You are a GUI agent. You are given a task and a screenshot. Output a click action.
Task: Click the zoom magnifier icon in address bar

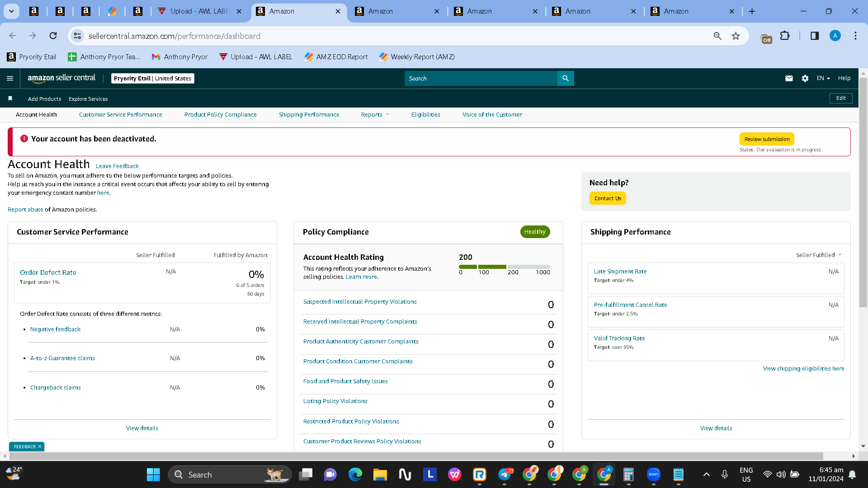(717, 36)
